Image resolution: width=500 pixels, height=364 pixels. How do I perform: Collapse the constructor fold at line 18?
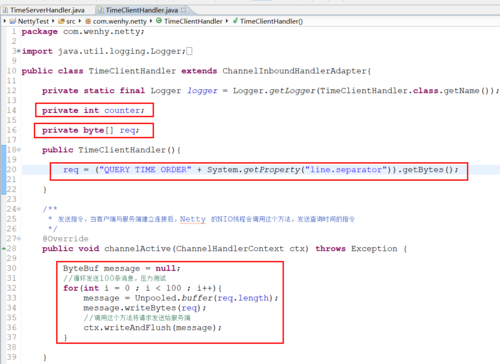[19, 150]
